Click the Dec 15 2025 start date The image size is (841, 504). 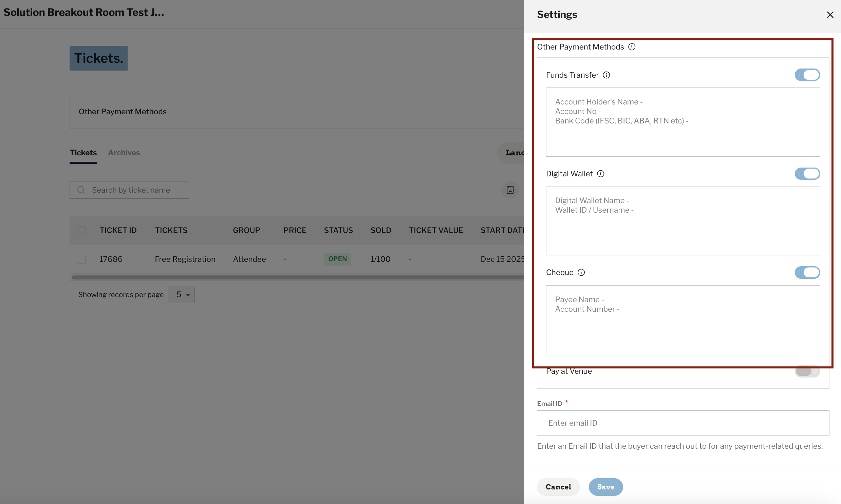502,259
